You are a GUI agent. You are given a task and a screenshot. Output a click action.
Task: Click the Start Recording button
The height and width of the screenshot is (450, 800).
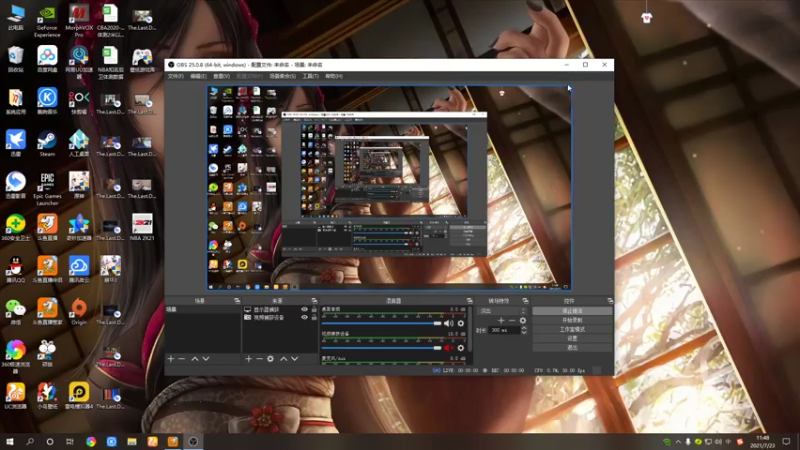click(x=572, y=320)
